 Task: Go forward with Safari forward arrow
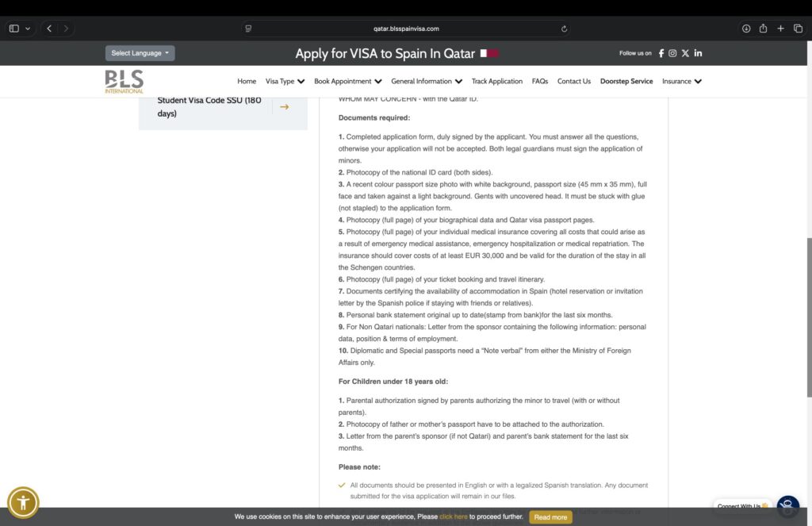pyautogui.click(x=66, y=29)
